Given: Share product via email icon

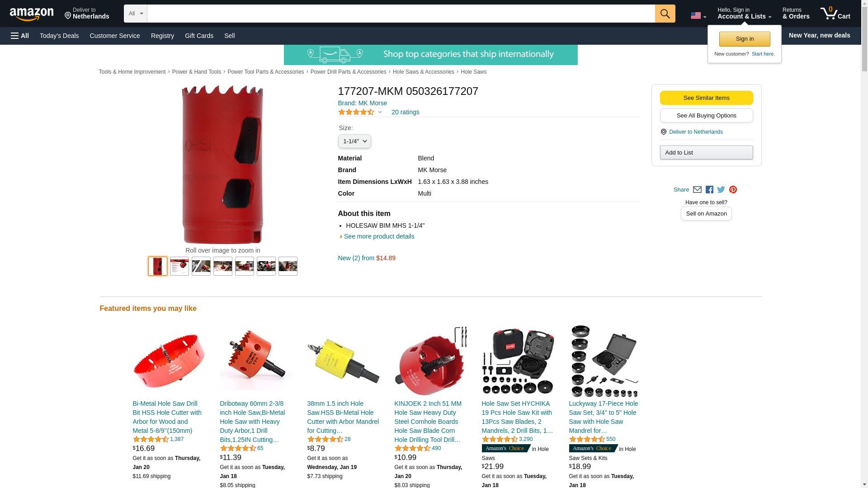Looking at the screenshot, I should click(697, 190).
